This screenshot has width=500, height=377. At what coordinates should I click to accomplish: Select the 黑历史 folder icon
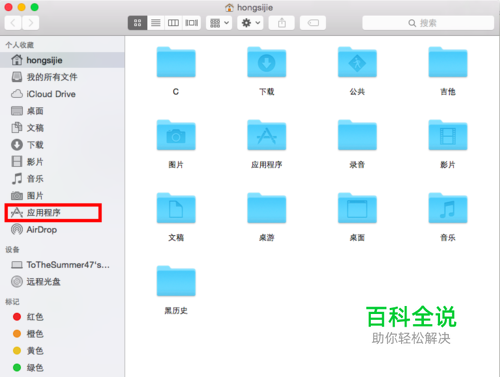pos(176,281)
